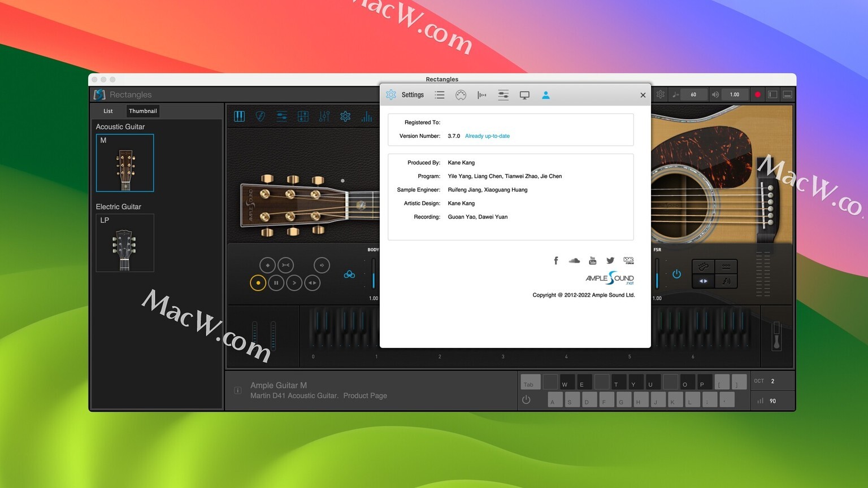Open the bar-chart analyzer panel icon
This screenshot has width=868, height=488.
click(367, 116)
